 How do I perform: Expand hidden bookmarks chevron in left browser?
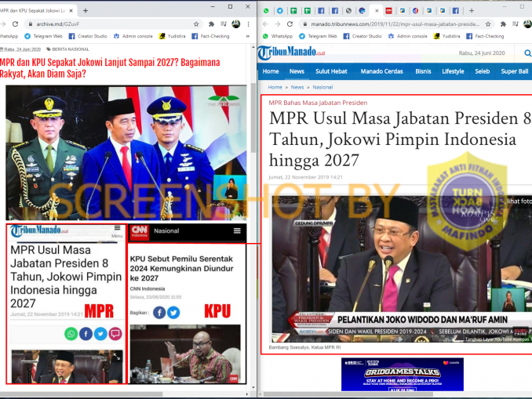(248, 36)
